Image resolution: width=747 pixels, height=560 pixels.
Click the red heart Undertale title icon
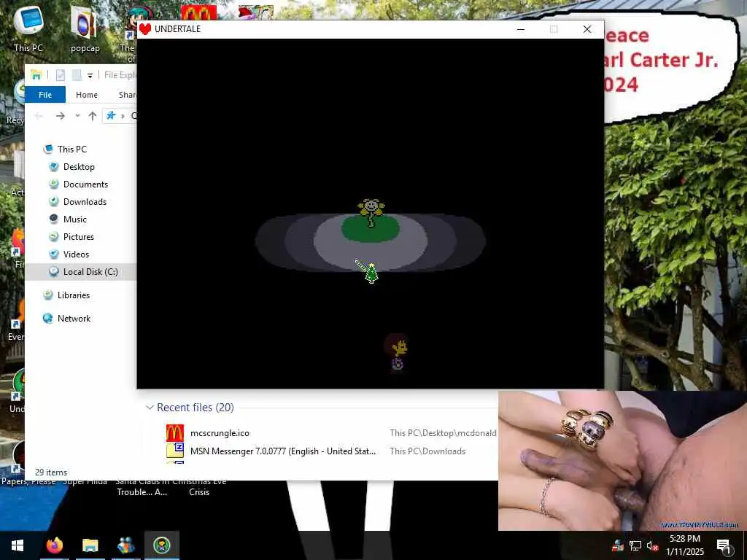pyautogui.click(x=145, y=29)
